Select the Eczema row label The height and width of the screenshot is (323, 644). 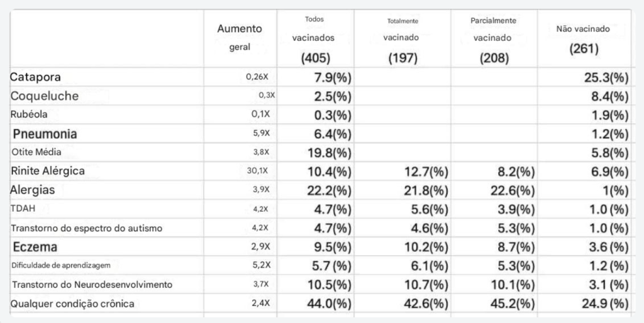(x=35, y=247)
